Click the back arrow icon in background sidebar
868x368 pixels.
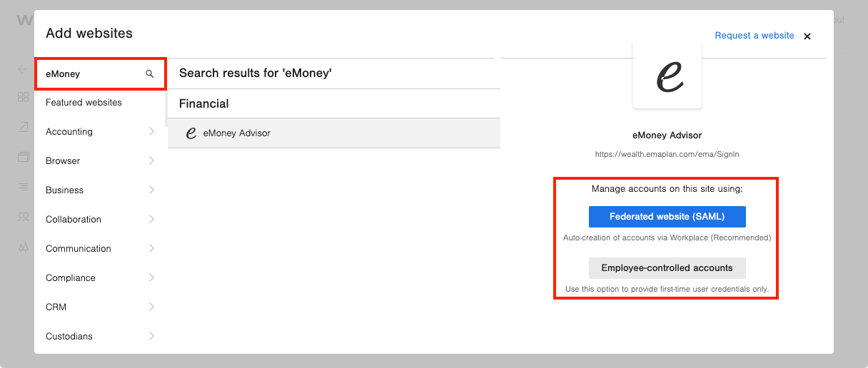(x=23, y=69)
